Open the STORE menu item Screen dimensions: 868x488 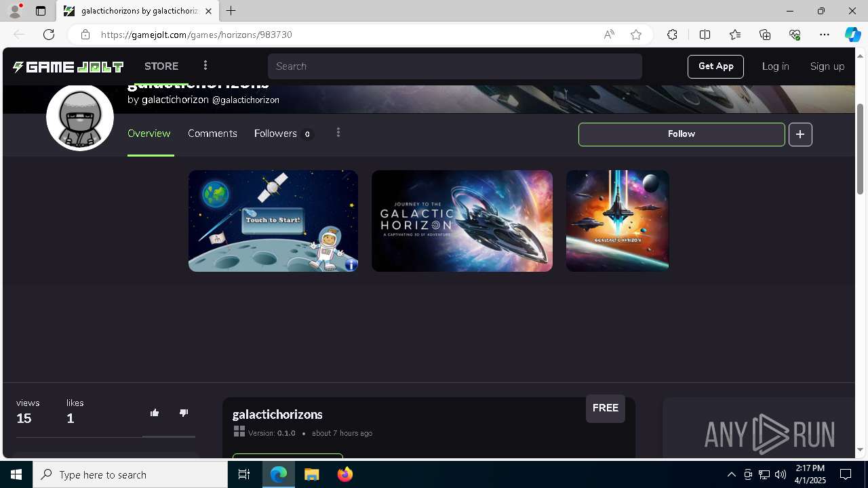(x=161, y=66)
